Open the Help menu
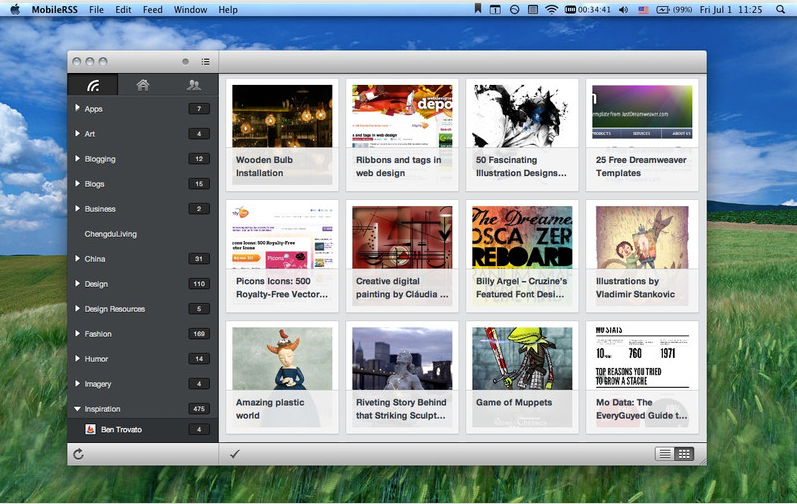The width and height of the screenshot is (797, 504). click(x=228, y=10)
